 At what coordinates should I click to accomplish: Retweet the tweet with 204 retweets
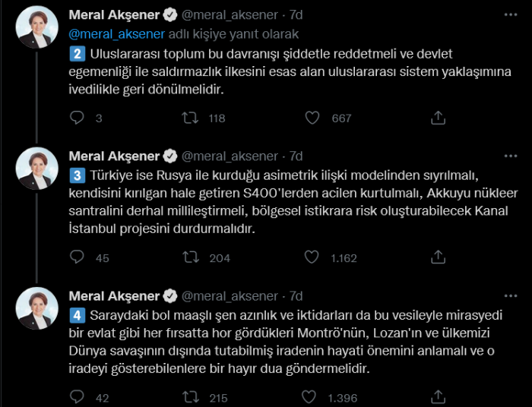(192, 257)
